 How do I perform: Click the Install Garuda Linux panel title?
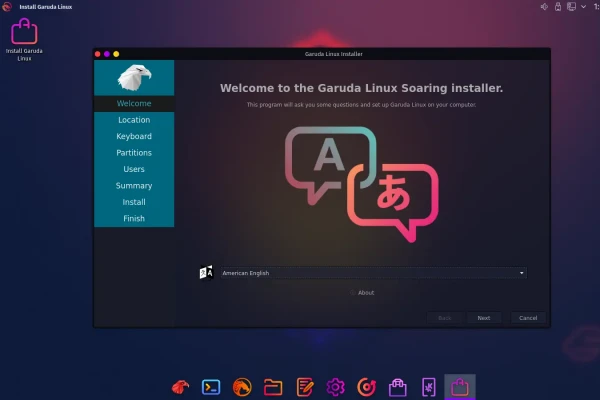(46, 7)
